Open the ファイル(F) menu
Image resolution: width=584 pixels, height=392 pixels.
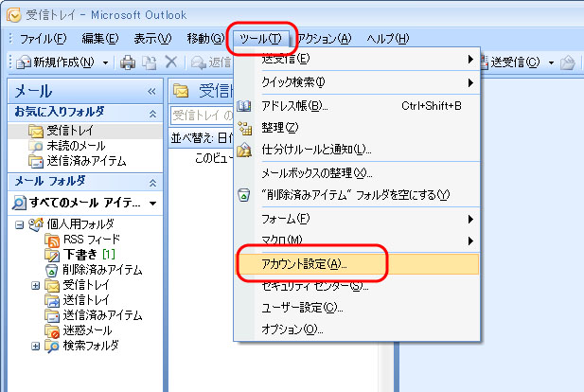(x=43, y=39)
